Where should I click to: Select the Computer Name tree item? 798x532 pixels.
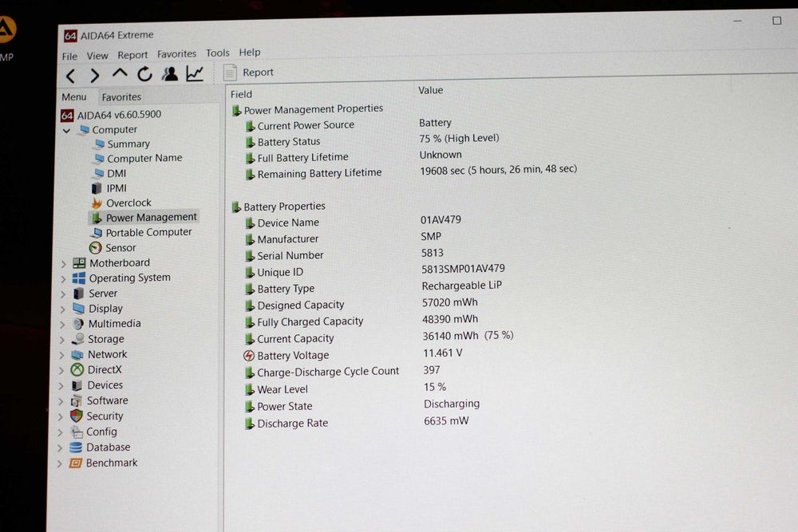coord(137,159)
